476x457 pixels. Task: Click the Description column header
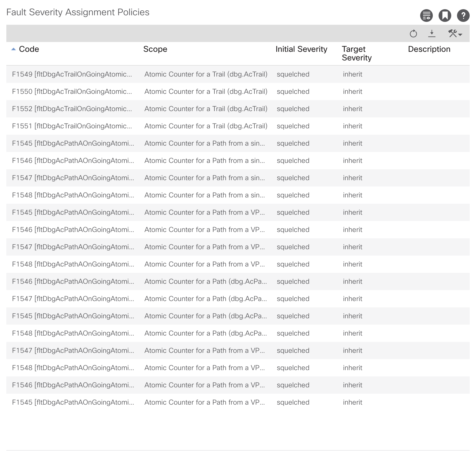(x=429, y=49)
